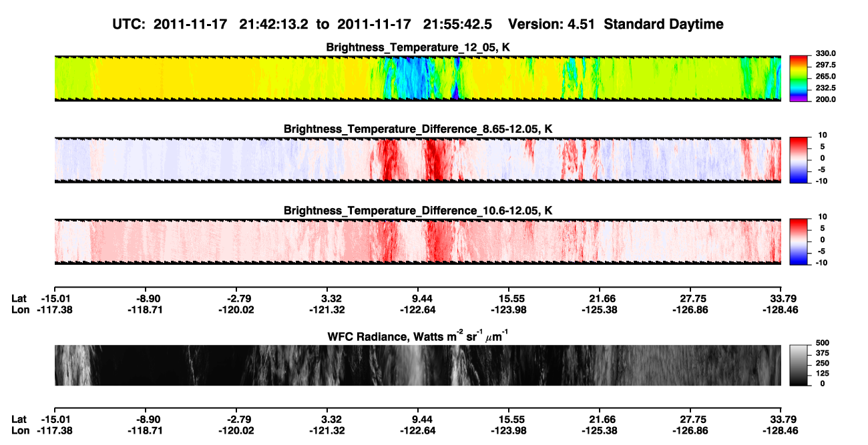Click the "UTC:" label in the header
The image size is (868, 445).
pos(130,25)
